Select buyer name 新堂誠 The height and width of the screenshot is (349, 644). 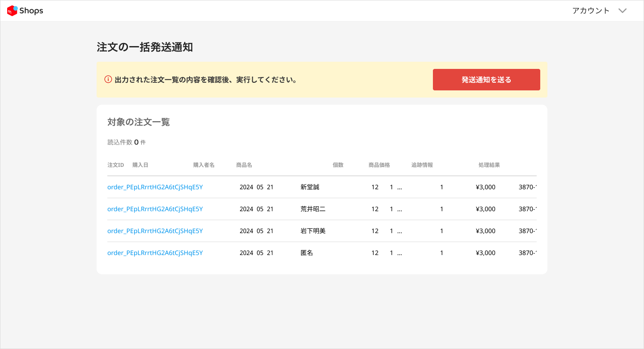[x=310, y=187]
